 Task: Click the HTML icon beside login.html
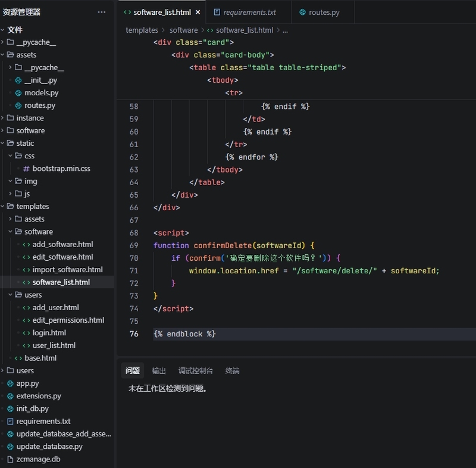tap(26, 333)
